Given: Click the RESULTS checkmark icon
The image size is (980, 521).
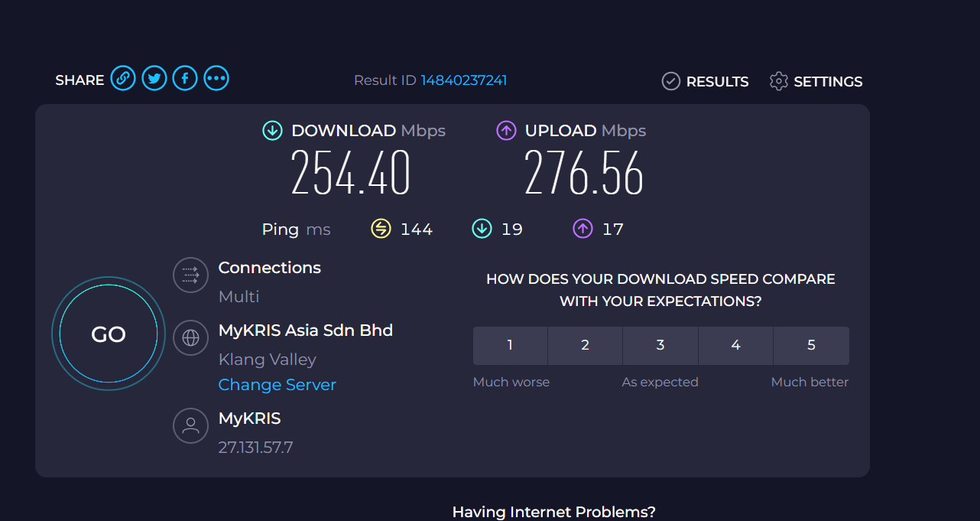Looking at the screenshot, I should [670, 81].
